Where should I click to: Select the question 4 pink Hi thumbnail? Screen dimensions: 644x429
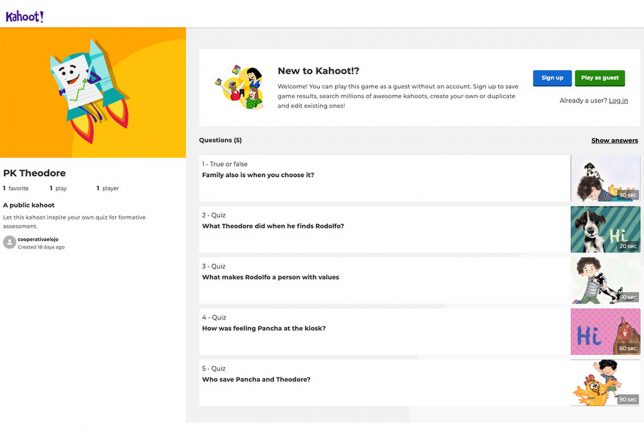tap(605, 331)
